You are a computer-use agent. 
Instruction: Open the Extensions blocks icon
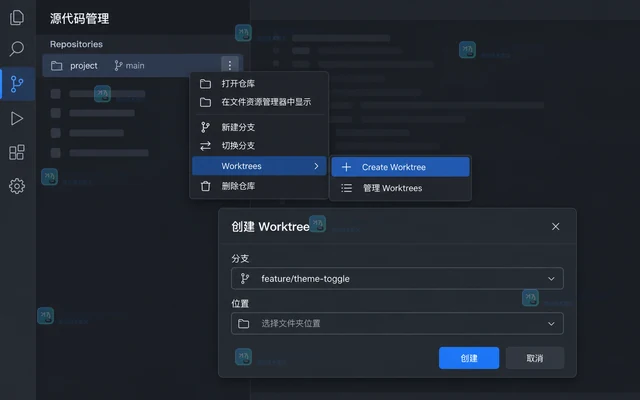[17, 152]
